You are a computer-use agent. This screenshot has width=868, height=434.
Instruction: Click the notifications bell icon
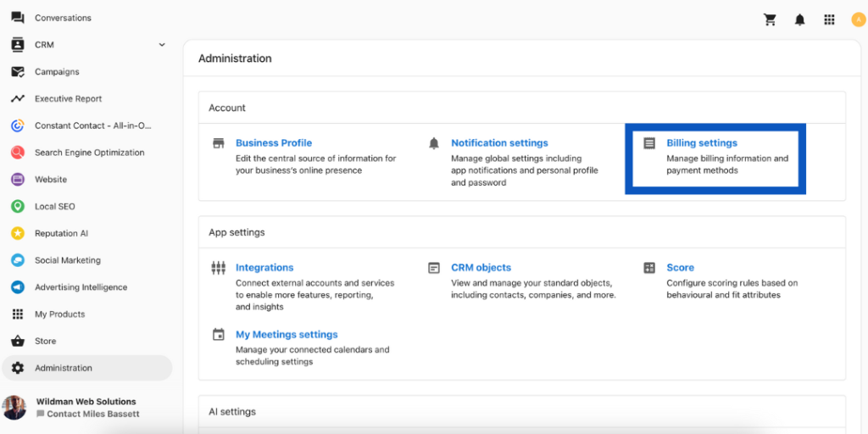coord(799,19)
